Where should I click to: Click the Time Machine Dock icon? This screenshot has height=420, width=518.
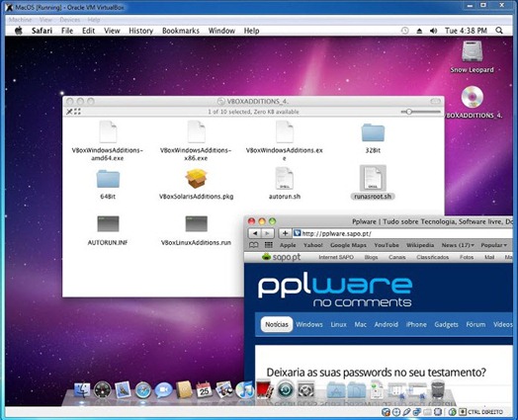[x=286, y=390]
